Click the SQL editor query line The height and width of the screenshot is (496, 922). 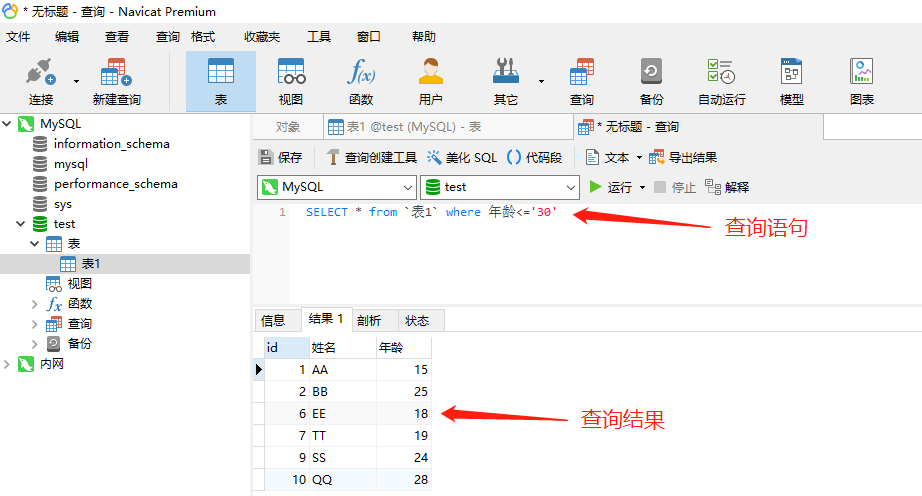click(x=431, y=212)
